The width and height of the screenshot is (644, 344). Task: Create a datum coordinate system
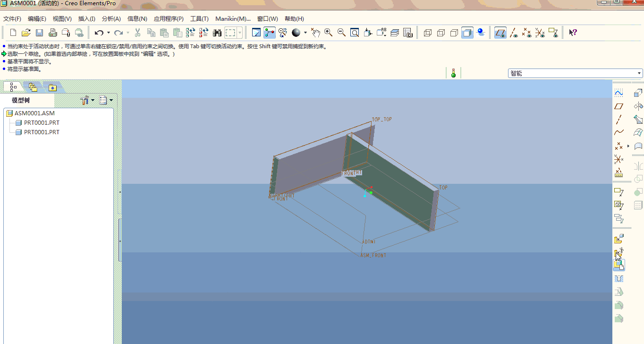[x=619, y=159]
